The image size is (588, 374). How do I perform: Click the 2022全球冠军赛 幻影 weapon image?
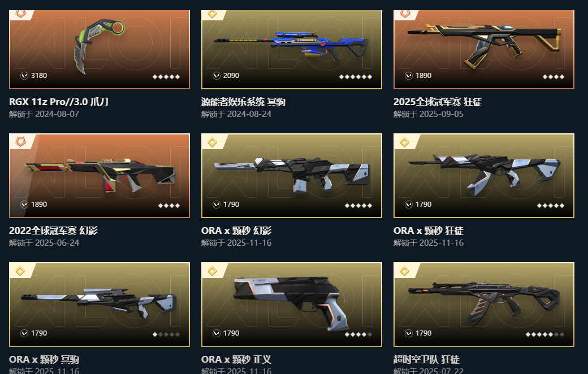click(100, 175)
